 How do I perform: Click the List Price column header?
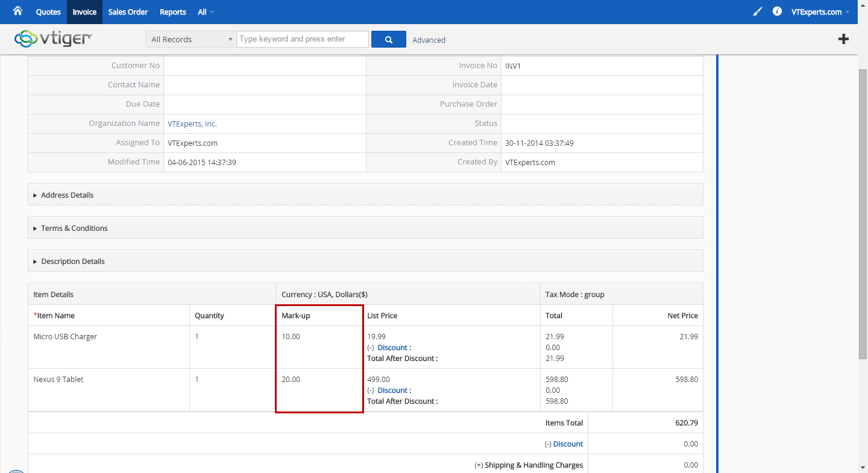(x=382, y=316)
